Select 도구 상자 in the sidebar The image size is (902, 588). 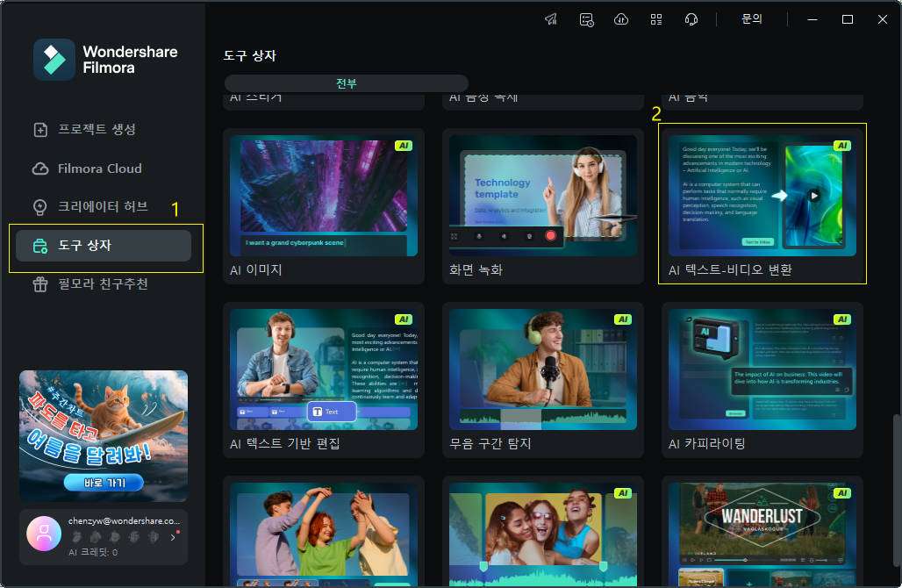104,246
